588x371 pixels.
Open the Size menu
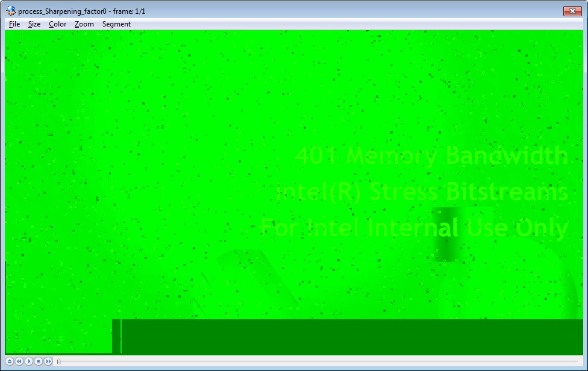click(x=34, y=24)
